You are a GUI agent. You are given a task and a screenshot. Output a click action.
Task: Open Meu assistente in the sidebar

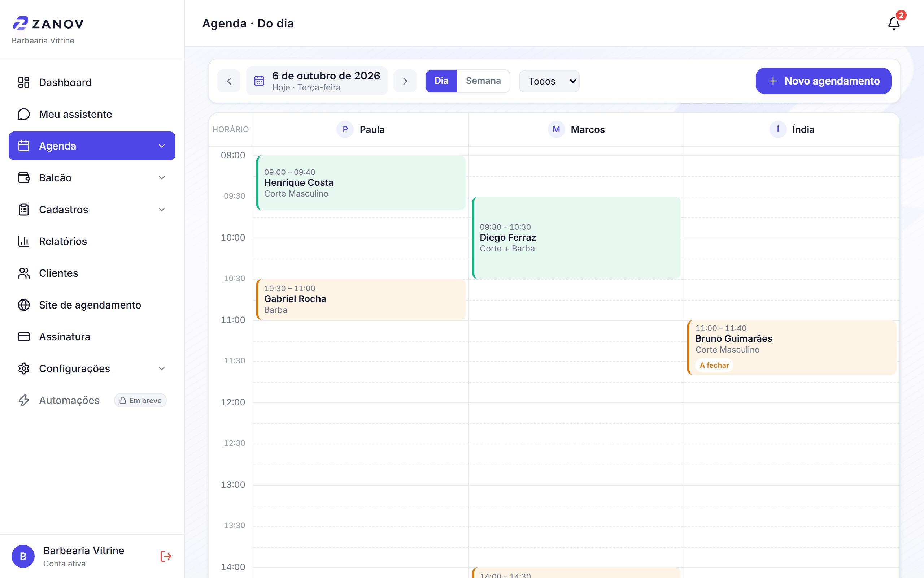pyautogui.click(x=92, y=114)
